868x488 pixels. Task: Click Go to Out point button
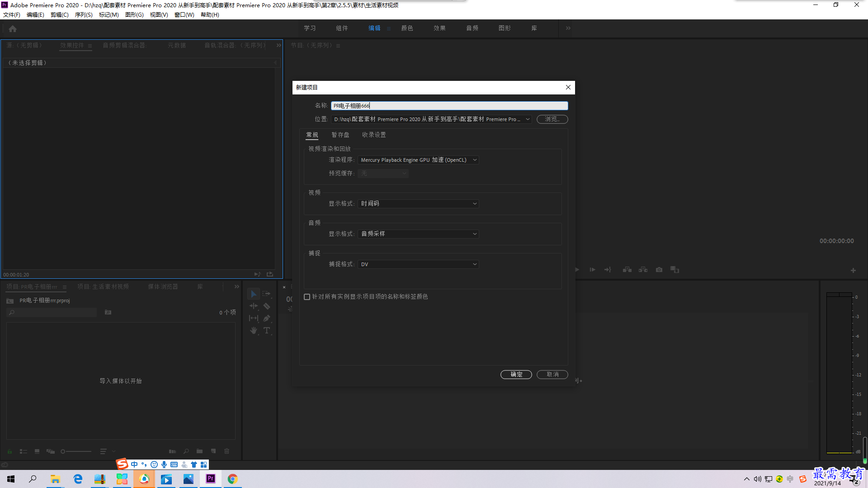(608, 270)
